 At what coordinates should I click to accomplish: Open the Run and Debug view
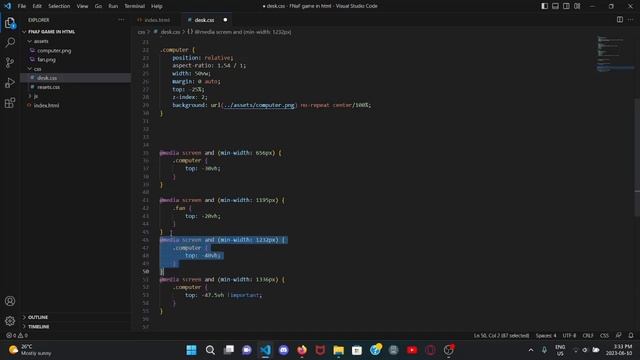point(10,82)
